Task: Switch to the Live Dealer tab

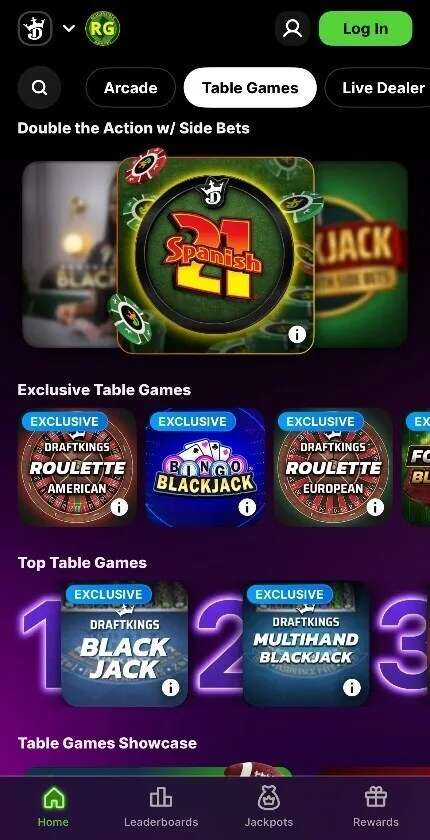Action: [382, 87]
